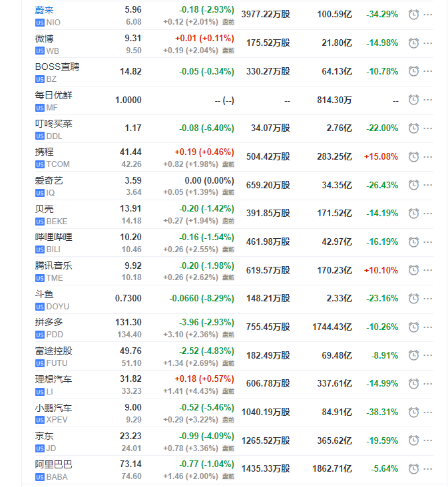The width and height of the screenshot is (448, 487).
Task: Open the 富途控股 stock page
Action: (x=53, y=351)
